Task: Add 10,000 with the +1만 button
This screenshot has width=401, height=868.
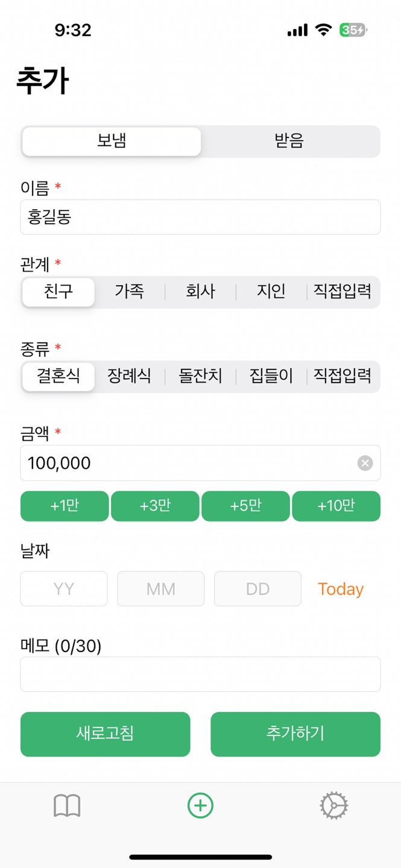Action: (x=65, y=506)
